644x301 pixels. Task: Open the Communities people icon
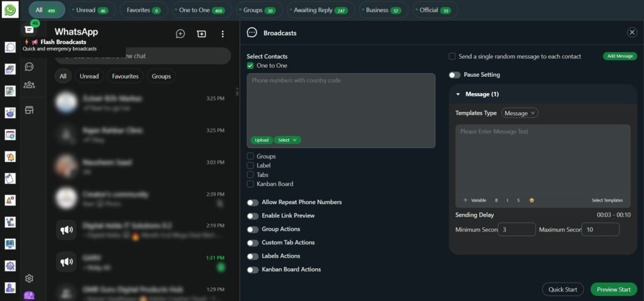29,85
